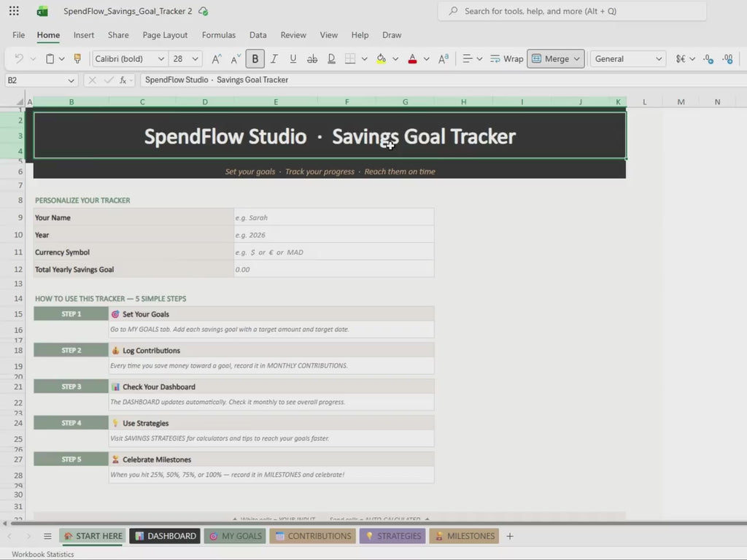Expand the Paste options dropdown

62,58
